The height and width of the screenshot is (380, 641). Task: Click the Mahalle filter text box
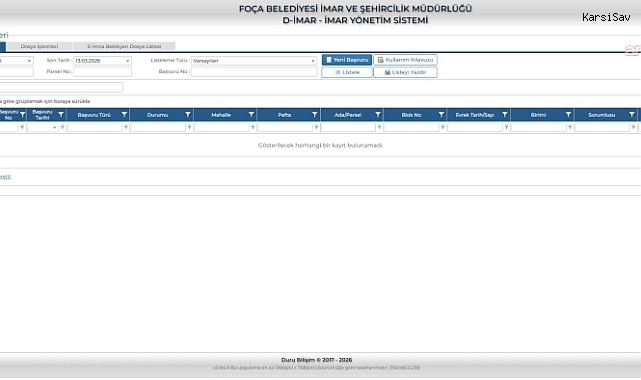coord(222,127)
